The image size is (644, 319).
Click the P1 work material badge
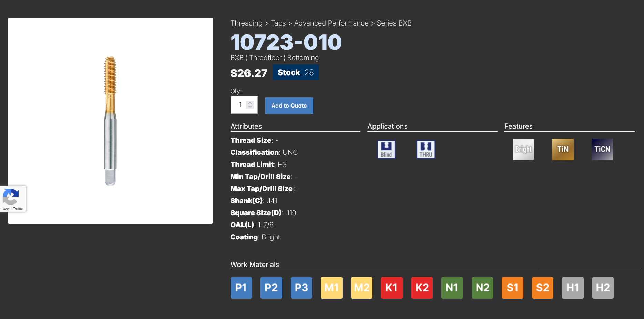[241, 288]
